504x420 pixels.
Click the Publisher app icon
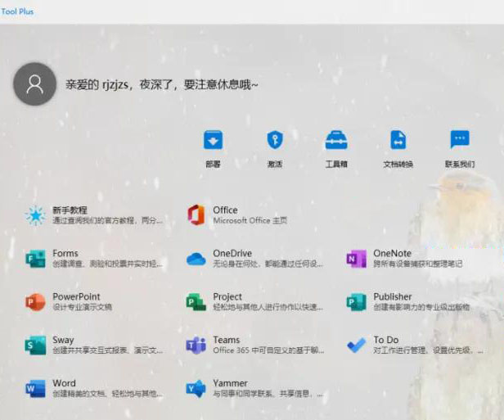[356, 301]
